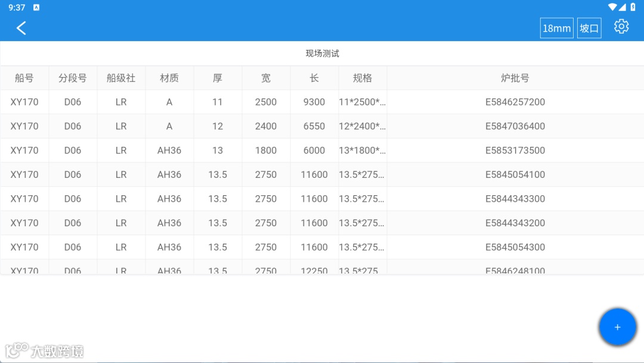Click 13.5 cell in E5844343300 row
The height and width of the screenshot is (363, 644).
218,199
